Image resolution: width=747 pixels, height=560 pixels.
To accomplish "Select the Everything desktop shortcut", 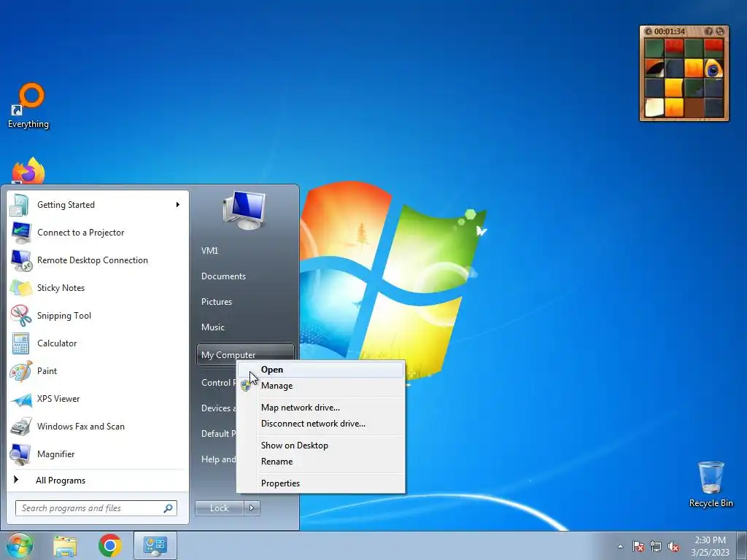I will coord(28,106).
